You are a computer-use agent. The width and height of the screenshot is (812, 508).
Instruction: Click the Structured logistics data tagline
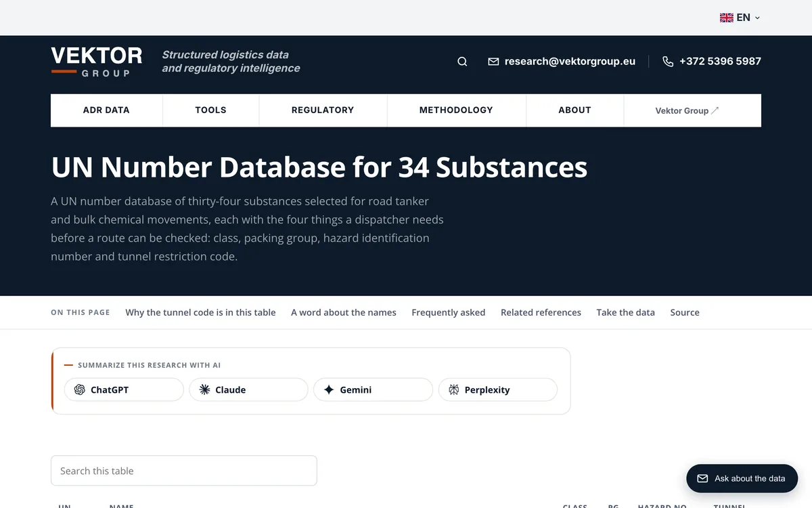coord(231,61)
